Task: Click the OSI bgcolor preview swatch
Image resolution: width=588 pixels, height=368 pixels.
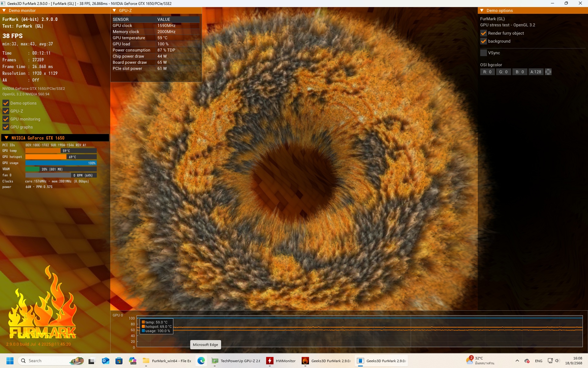Action: pyautogui.click(x=548, y=72)
